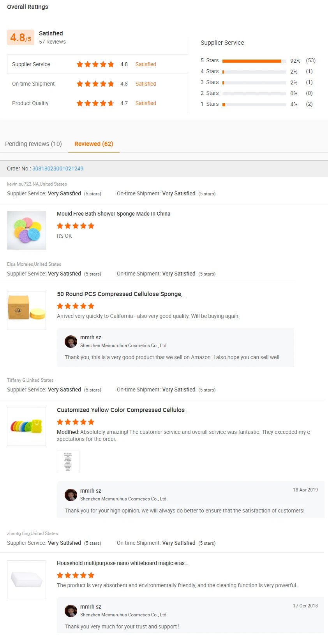This screenshot has width=328, height=644.
Task: Click star rating under Mould Free Bath Sponge
Action: coord(76,226)
